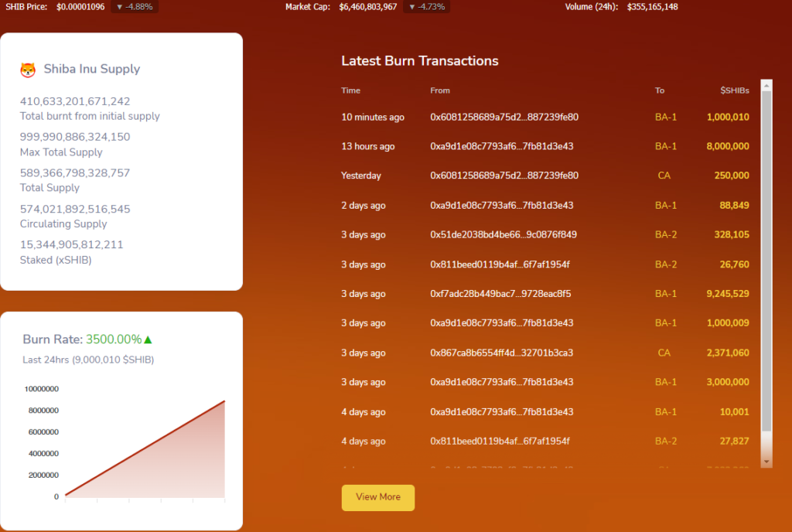
Task: Click the Time column header
Action: [x=350, y=90]
